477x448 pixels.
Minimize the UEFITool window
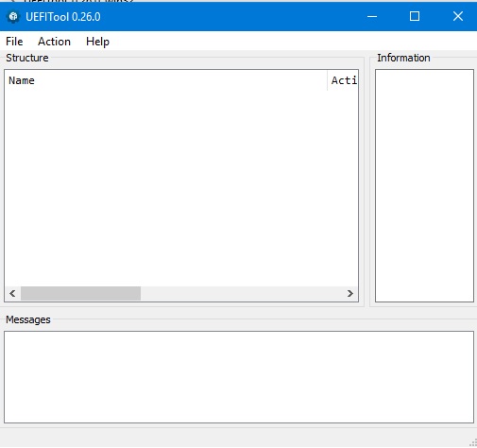[372, 16]
